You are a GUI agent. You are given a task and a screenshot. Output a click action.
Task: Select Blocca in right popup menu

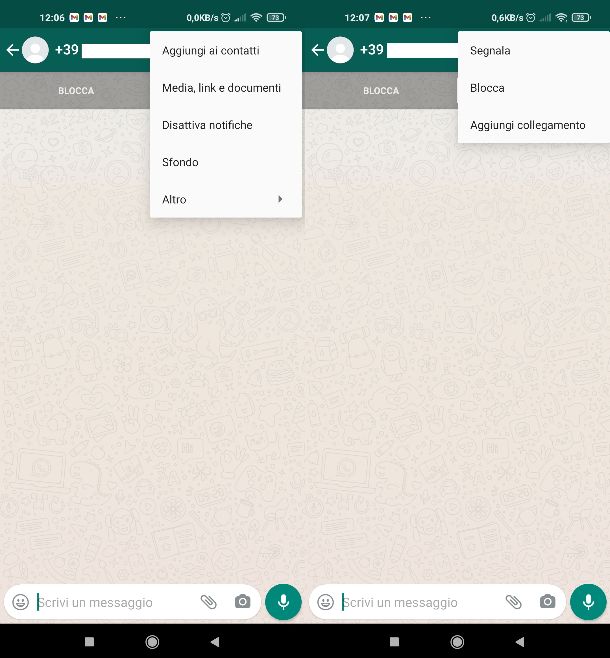(534, 88)
